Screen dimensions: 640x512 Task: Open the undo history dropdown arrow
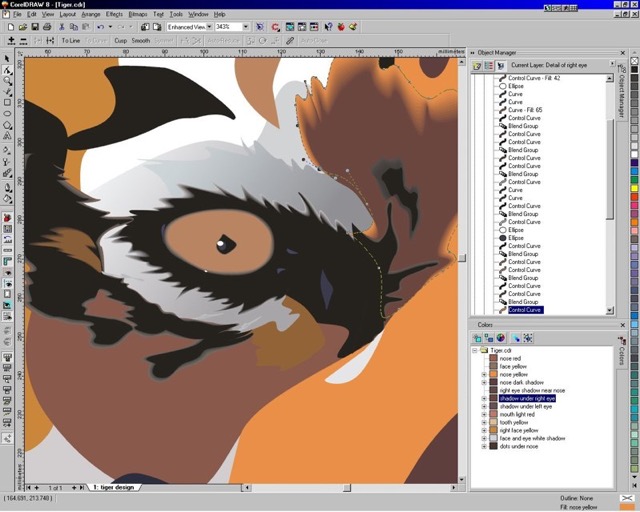pos(110,27)
